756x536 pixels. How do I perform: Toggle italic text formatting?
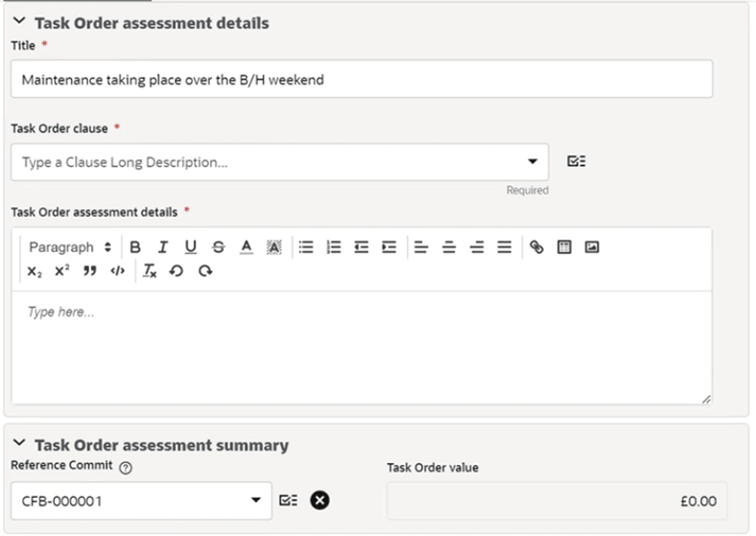[163, 247]
